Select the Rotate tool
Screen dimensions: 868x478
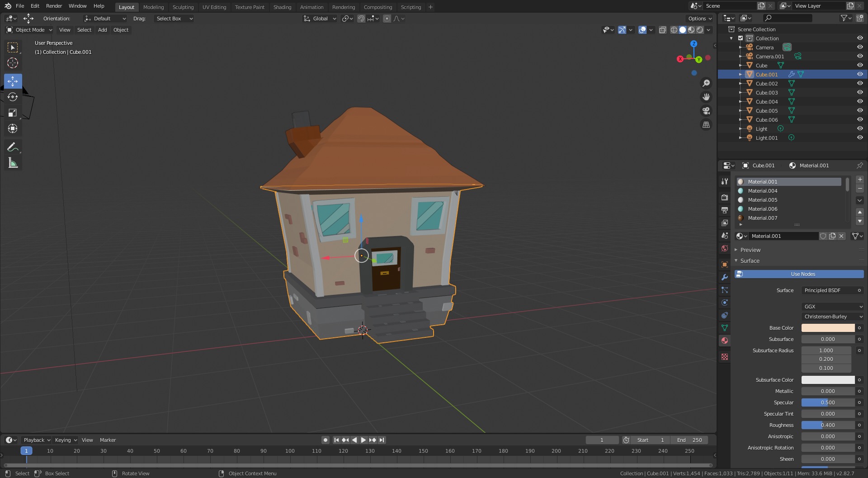coord(13,96)
